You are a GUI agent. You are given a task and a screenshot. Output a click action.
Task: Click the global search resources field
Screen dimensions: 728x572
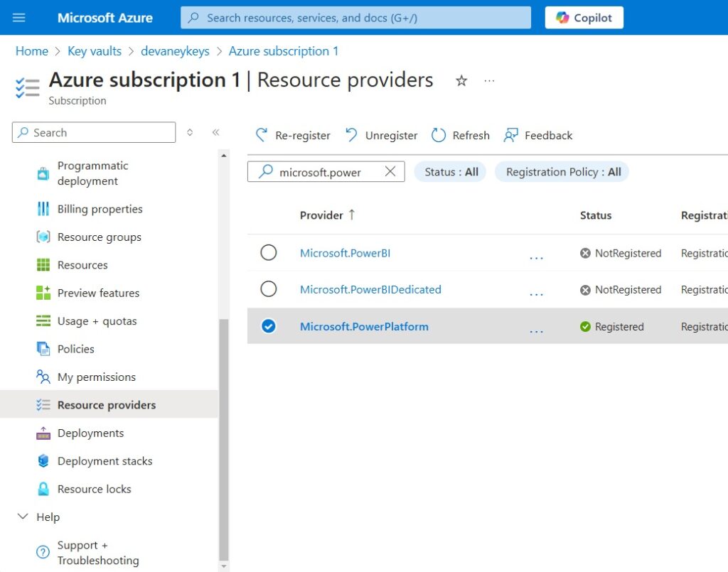coord(355,18)
